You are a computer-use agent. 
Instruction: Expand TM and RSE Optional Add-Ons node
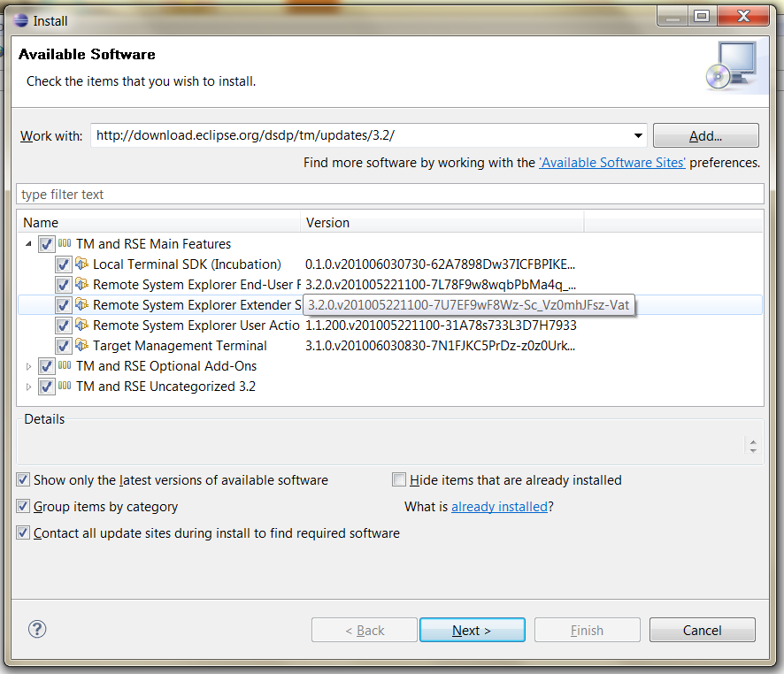(x=28, y=366)
